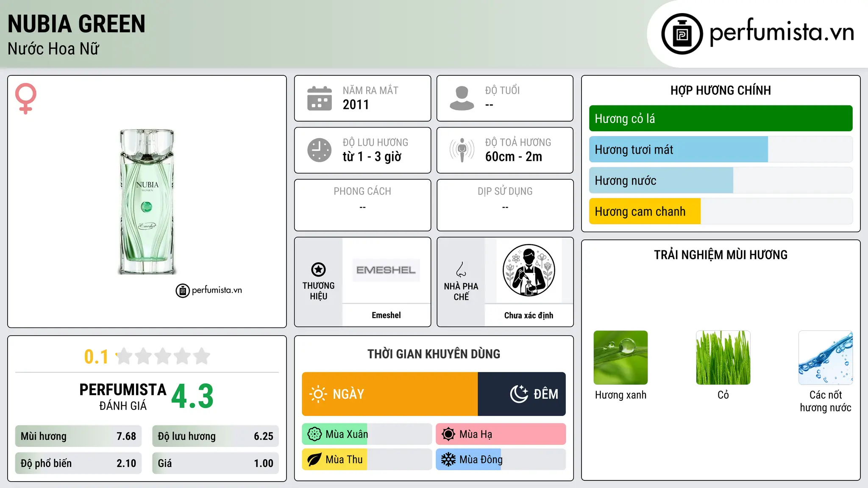Open perfumista.vn site name in header

782,32
